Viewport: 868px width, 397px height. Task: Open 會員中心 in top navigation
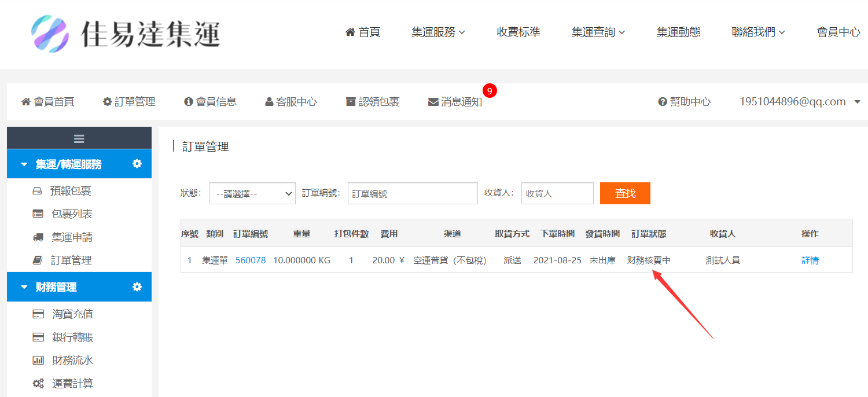coord(838,32)
